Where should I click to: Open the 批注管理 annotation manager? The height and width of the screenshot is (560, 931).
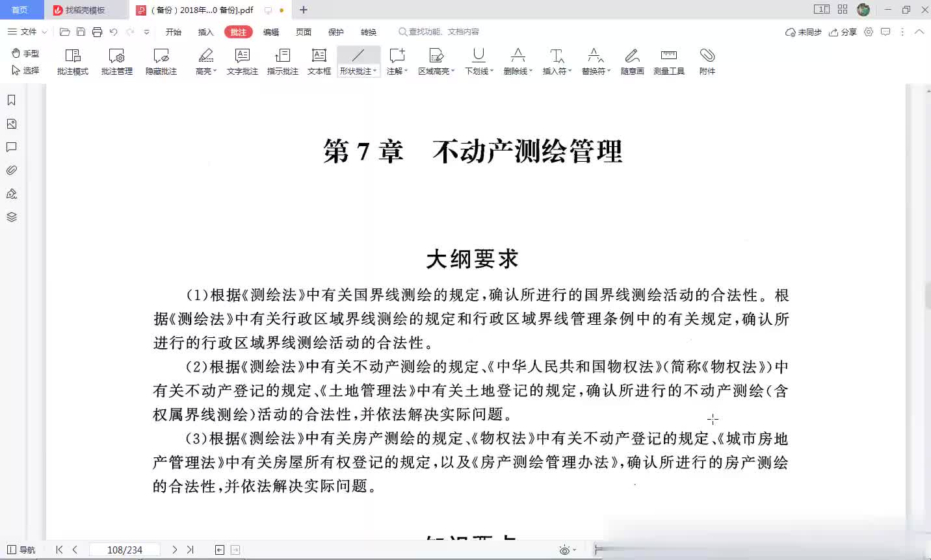(117, 62)
